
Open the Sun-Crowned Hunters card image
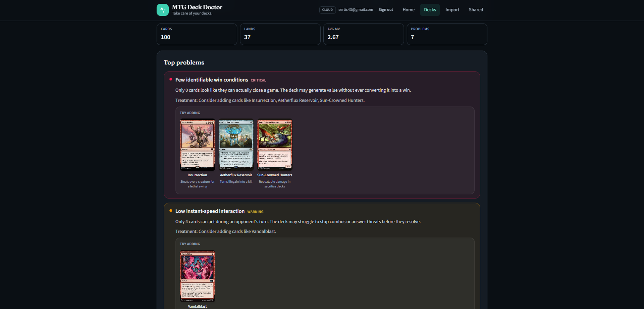pos(275,145)
